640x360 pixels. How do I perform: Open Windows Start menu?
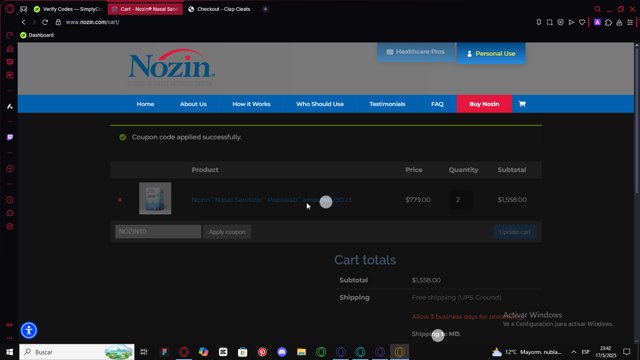[x=9, y=352]
